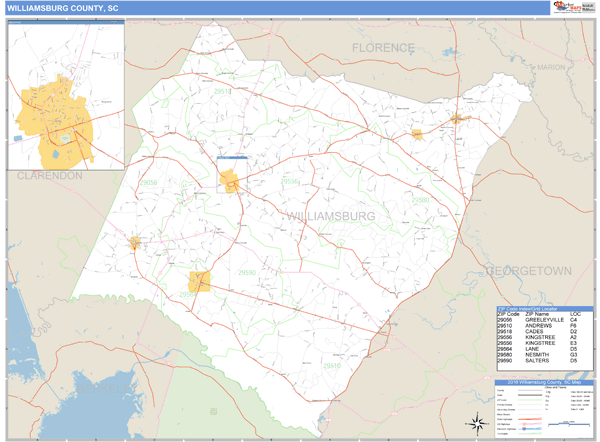The height and width of the screenshot is (442, 600).
Task: Click the US Highways pink legend swatch
Action: point(530,424)
